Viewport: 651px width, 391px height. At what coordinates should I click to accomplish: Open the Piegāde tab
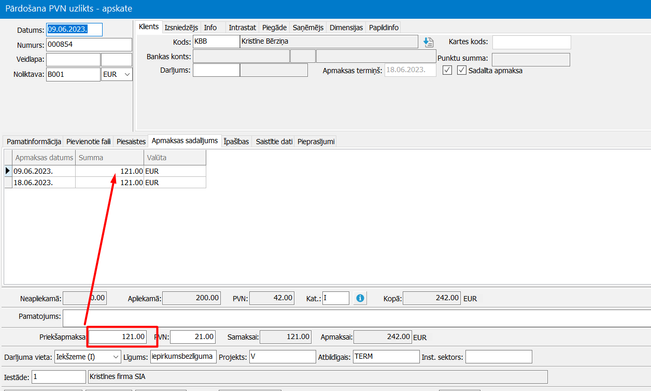point(274,27)
